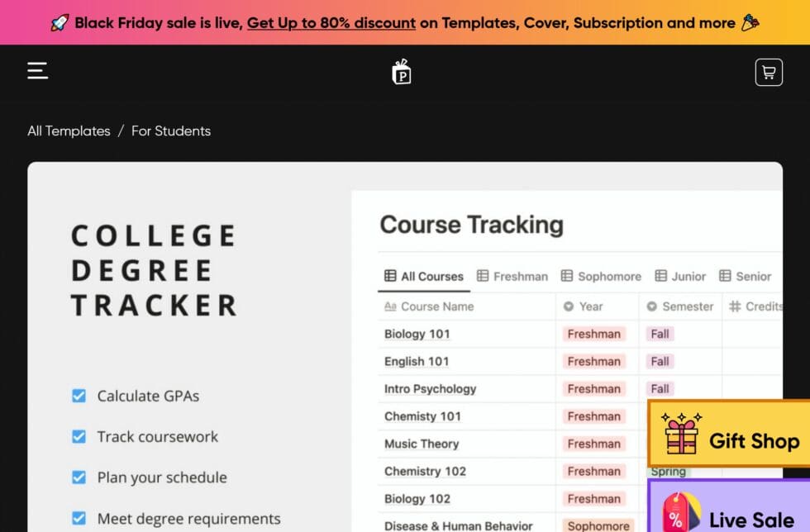The image size is (810, 532).
Task: Open the hamburger navigation menu
Action: pyautogui.click(x=36, y=71)
